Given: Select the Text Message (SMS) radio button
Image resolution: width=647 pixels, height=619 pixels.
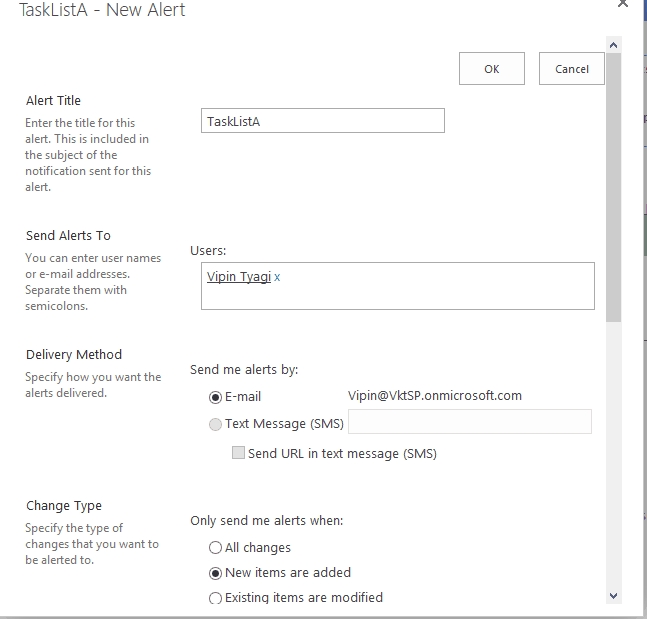Looking at the screenshot, I should point(215,424).
